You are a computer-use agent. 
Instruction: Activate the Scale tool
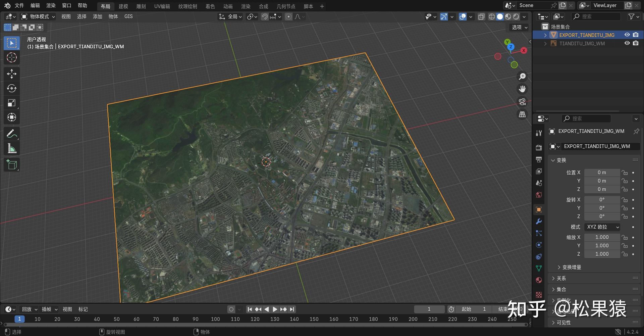(12, 103)
